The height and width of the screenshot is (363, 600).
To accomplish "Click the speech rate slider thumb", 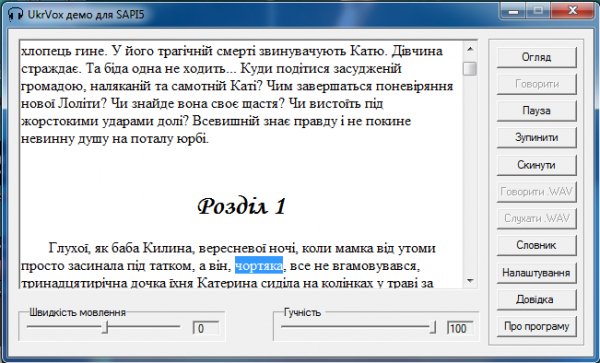I will (x=106, y=327).
